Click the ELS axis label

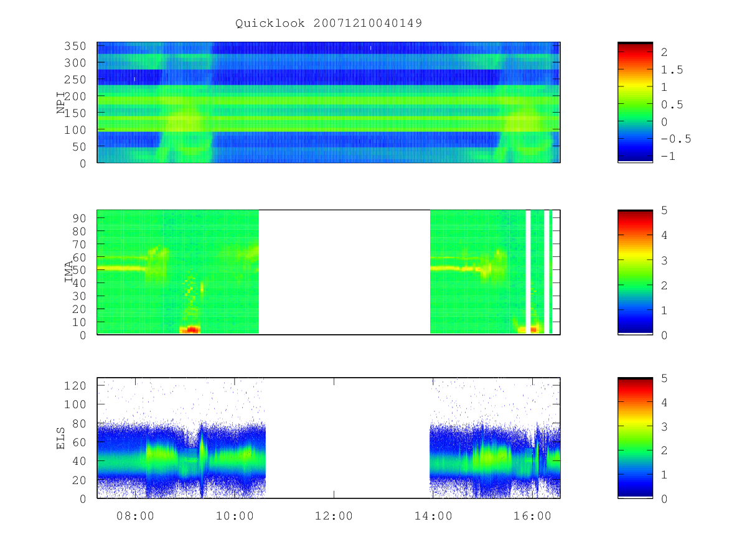coord(61,438)
